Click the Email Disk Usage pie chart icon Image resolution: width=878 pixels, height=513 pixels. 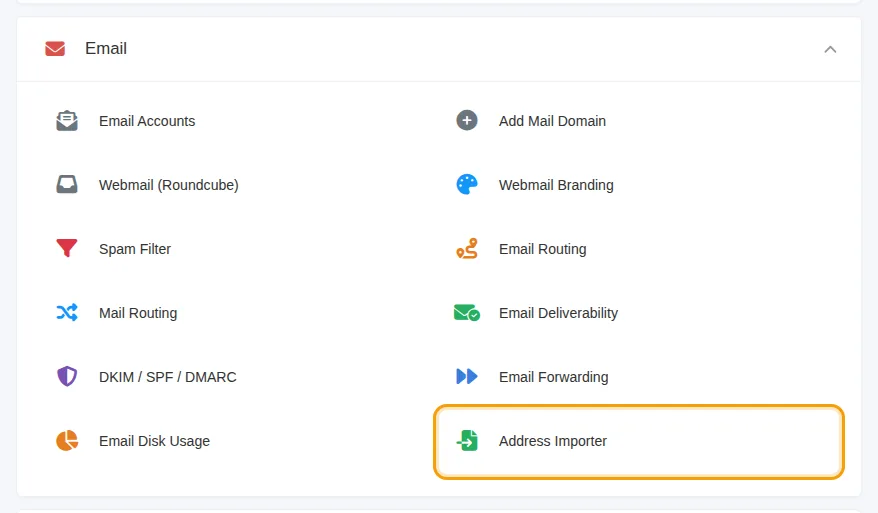click(67, 440)
